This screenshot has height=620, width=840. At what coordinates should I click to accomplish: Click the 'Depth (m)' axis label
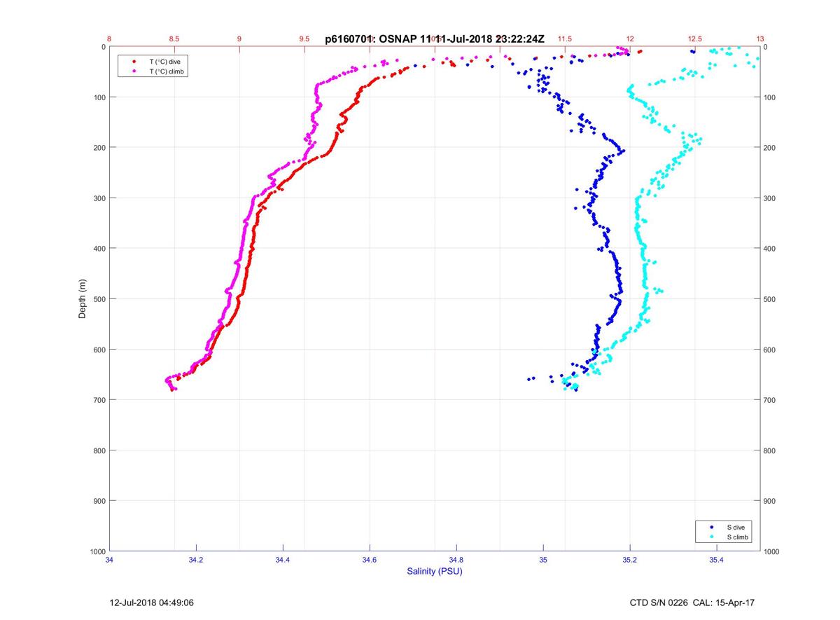[x=82, y=298]
